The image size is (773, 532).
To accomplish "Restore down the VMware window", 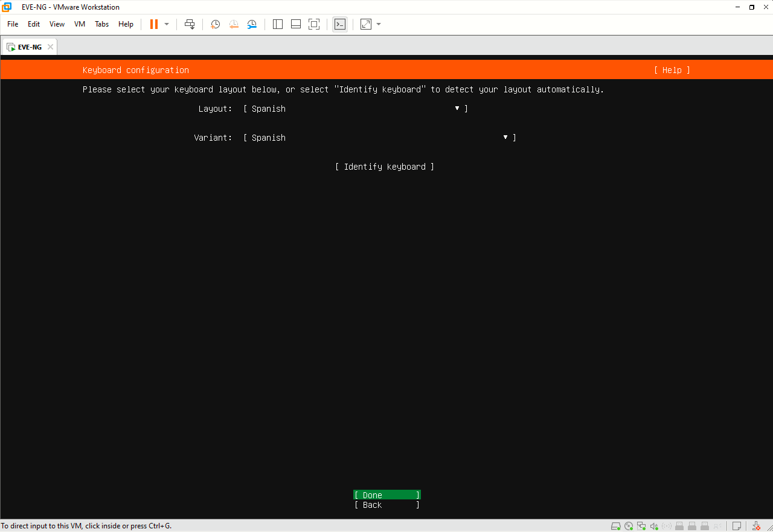I will pyautogui.click(x=751, y=7).
